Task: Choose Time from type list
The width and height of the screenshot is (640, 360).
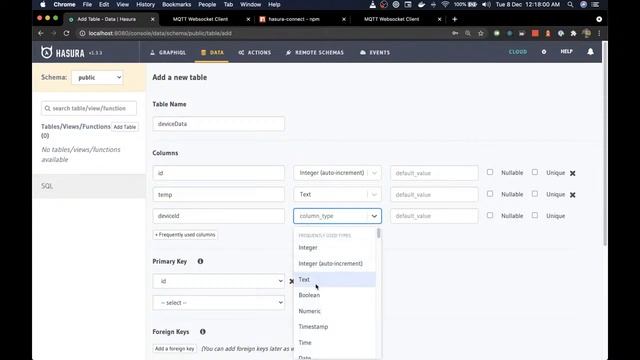Action: tap(335, 343)
